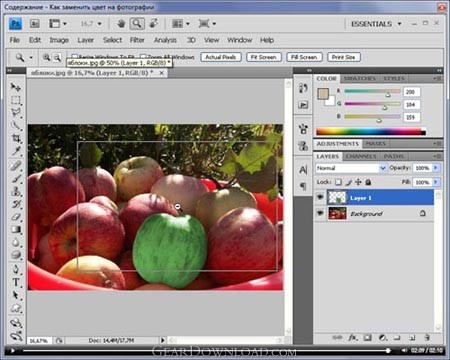Open the Character panel icon

pos(303,170)
